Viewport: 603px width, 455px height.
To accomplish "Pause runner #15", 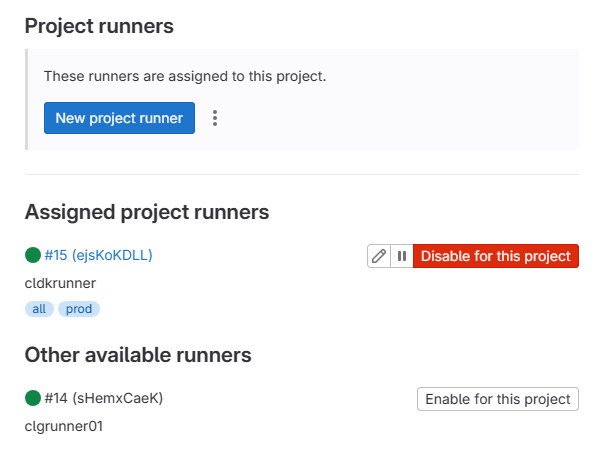I will tap(401, 256).
